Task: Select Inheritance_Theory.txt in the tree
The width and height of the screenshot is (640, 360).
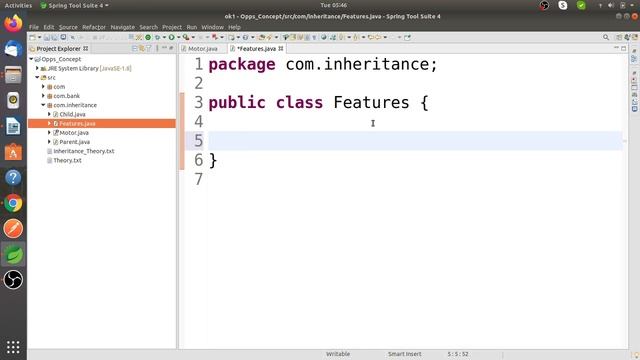Action: [84, 151]
